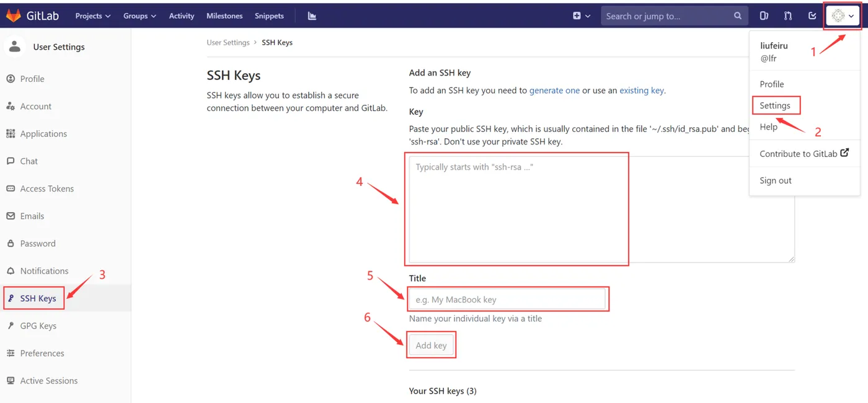This screenshot has width=868, height=403.
Task: Open Profile text in left sidebar
Action: coord(32,79)
